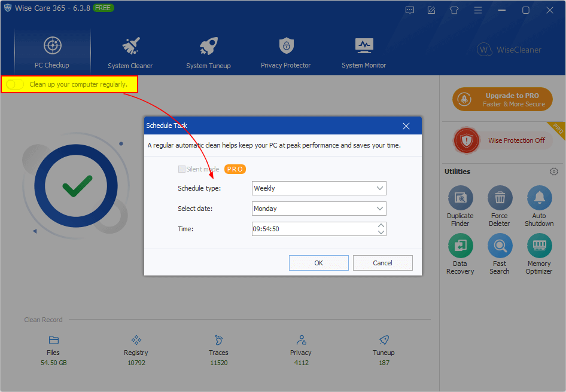Open the Fast Search utility
This screenshot has height=392, width=566.
click(500, 254)
